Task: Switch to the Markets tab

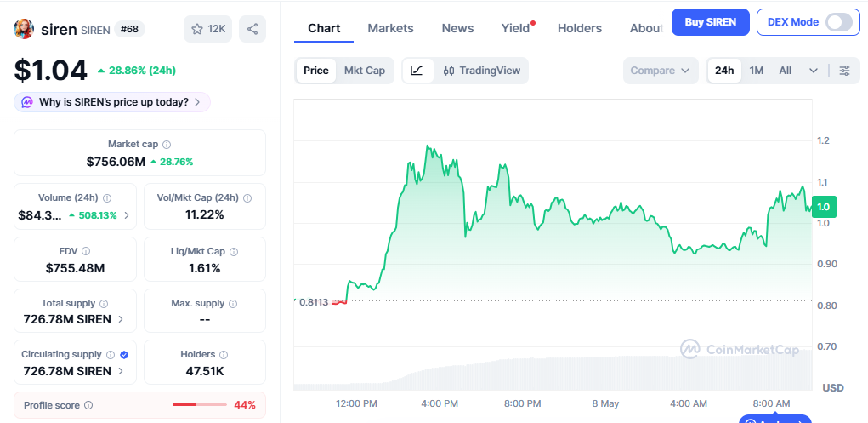Action: tap(390, 28)
